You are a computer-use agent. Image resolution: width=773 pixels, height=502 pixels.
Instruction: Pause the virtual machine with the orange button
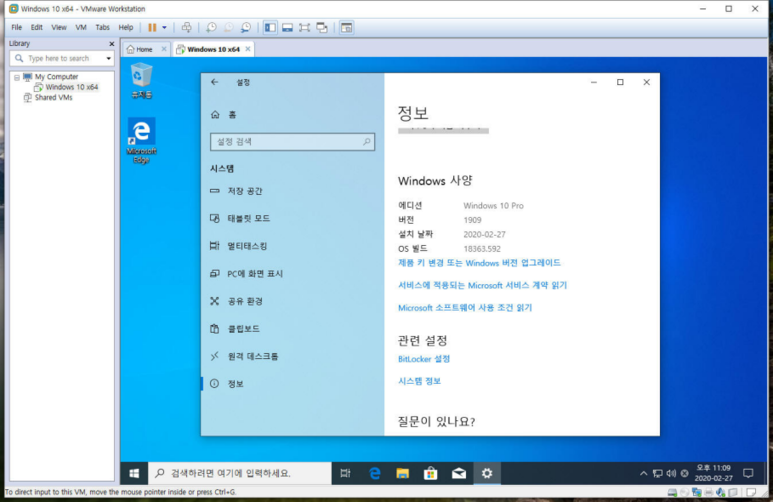click(x=152, y=28)
